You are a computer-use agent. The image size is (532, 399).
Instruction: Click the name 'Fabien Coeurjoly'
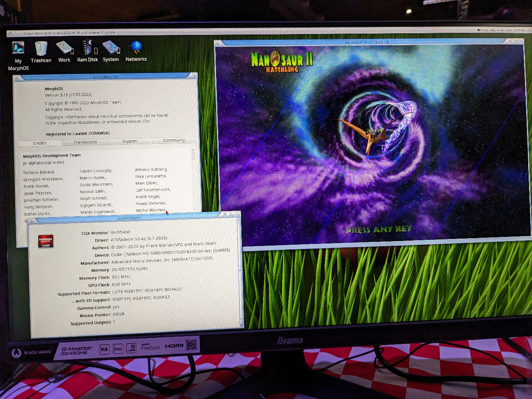tap(96, 171)
